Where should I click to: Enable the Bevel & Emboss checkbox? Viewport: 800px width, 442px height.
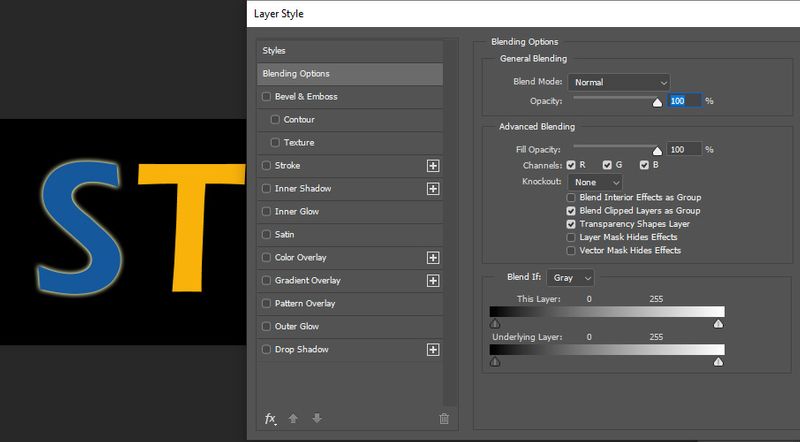click(x=266, y=96)
